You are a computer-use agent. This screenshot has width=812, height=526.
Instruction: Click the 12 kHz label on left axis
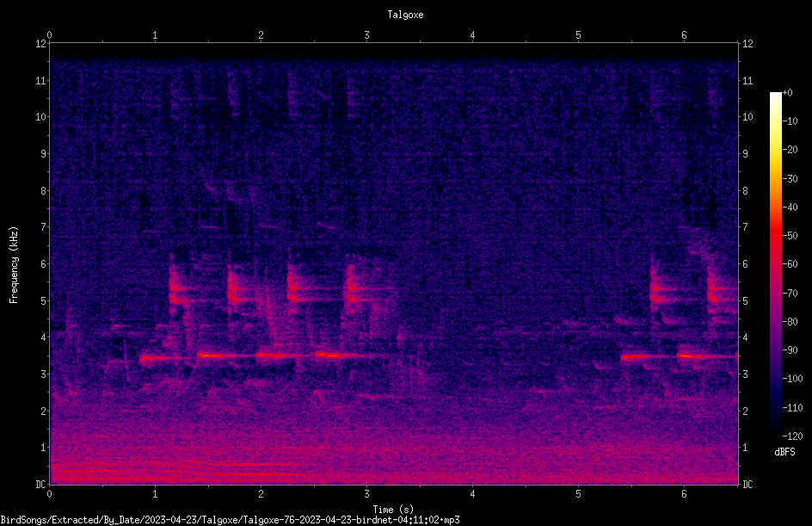[41, 44]
